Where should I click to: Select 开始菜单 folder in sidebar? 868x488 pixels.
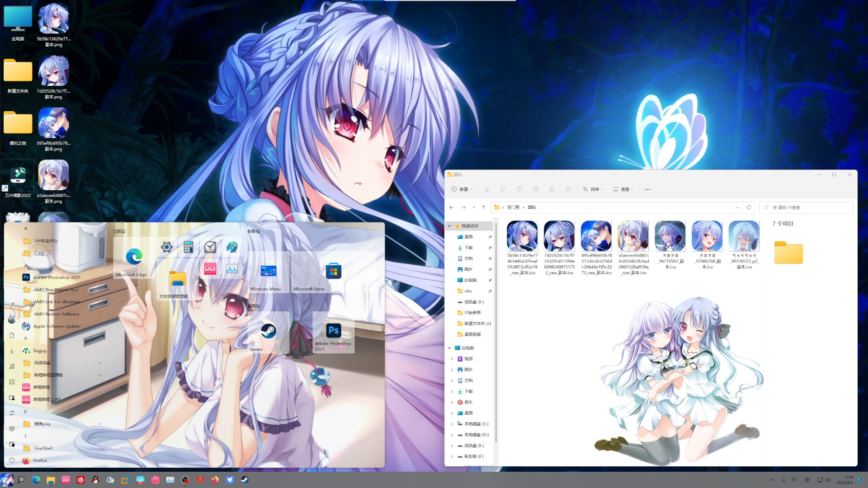click(472, 313)
